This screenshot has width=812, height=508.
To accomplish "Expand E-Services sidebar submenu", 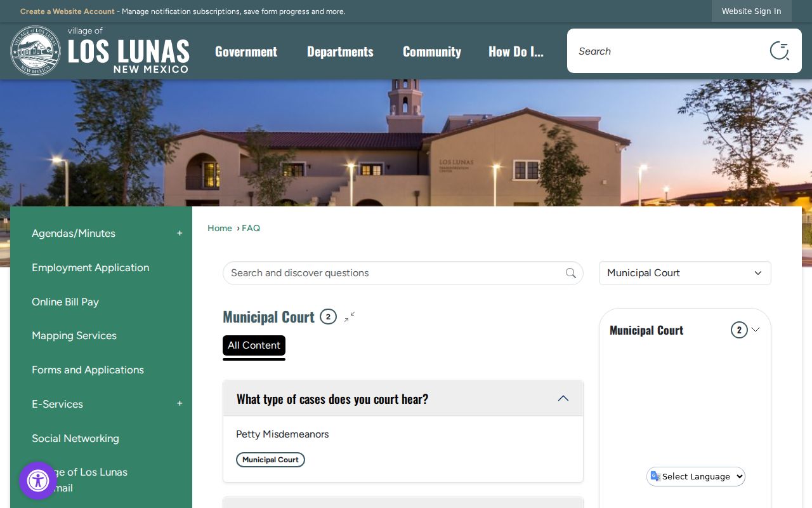I will click(x=180, y=404).
